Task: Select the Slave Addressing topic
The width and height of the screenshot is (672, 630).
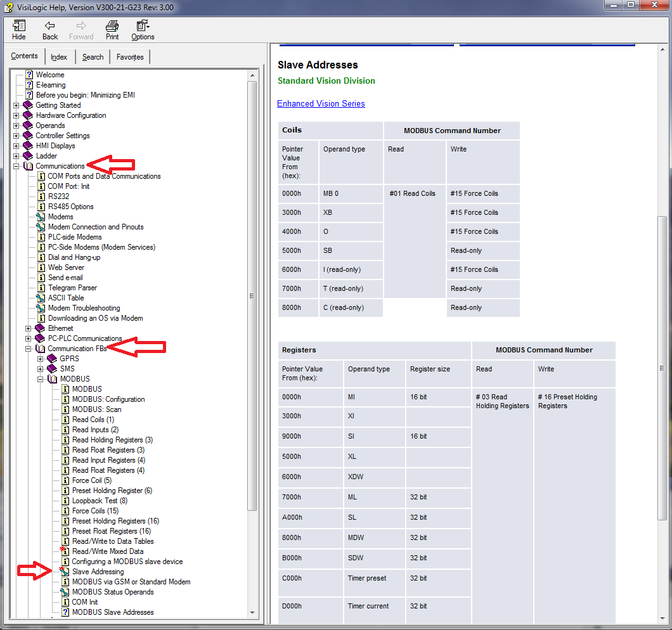Action: [x=98, y=572]
